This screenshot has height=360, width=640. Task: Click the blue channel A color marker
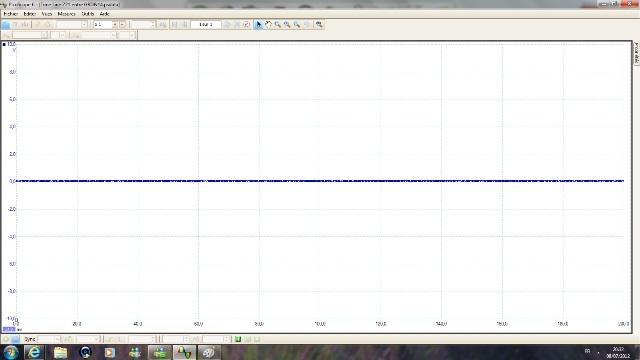click(4, 44)
